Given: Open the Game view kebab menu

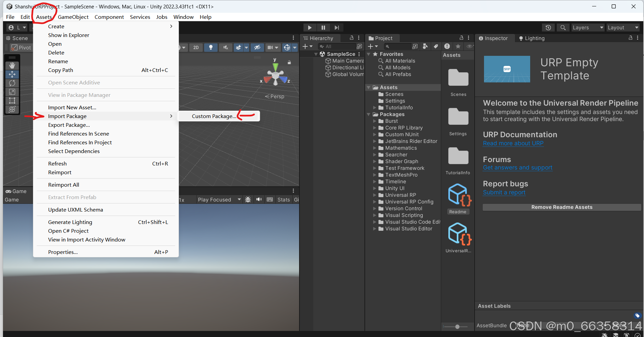Looking at the screenshot, I should [x=293, y=191].
